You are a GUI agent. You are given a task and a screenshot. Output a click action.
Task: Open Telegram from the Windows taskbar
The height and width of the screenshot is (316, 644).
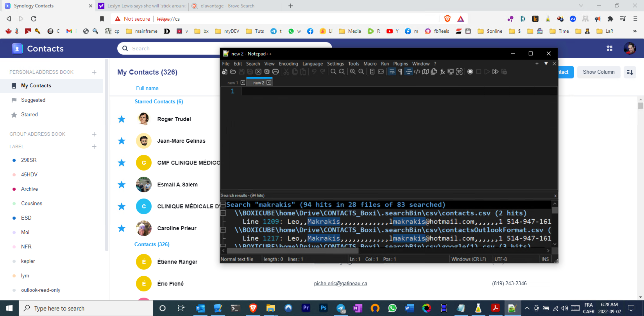pos(341,308)
